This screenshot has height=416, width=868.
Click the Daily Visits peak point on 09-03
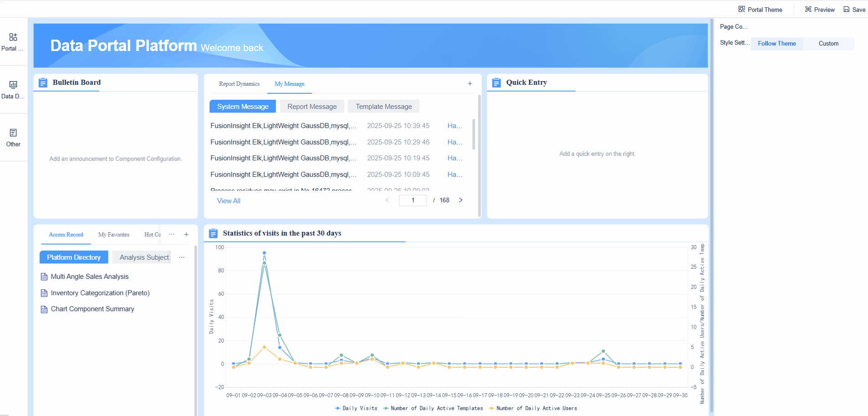[264, 253]
